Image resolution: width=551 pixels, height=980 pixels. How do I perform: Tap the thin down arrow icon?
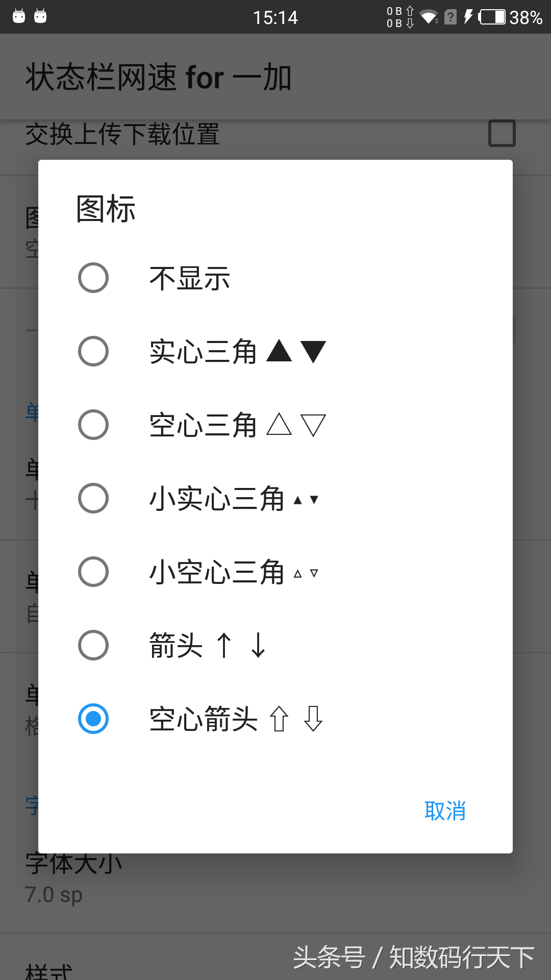coord(258,645)
